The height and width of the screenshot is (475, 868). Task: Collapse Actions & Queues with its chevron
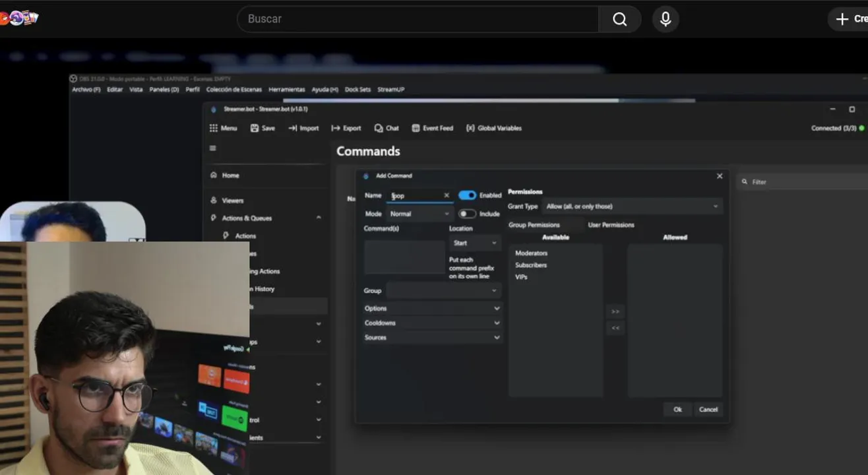(319, 218)
